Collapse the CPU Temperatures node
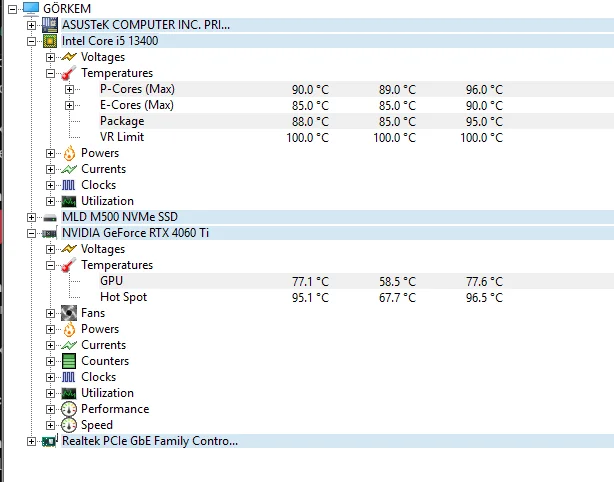This screenshot has height=482, width=614. (x=50, y=73)
